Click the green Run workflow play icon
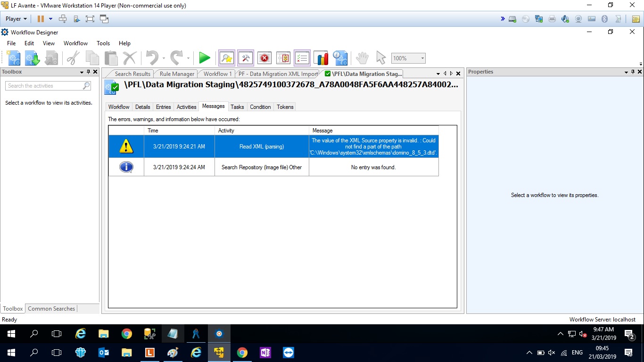 click(x=204, y=58)
